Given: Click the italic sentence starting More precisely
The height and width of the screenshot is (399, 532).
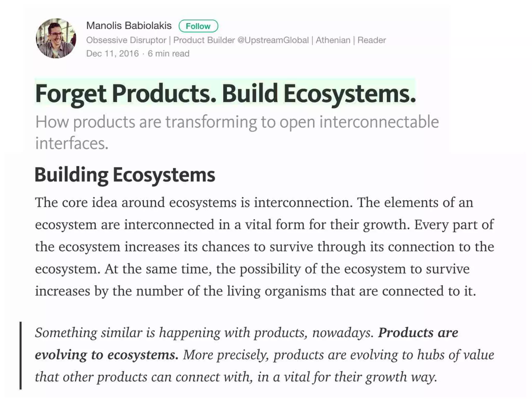Looking at the screenshot, I should (x=264, y=366).
